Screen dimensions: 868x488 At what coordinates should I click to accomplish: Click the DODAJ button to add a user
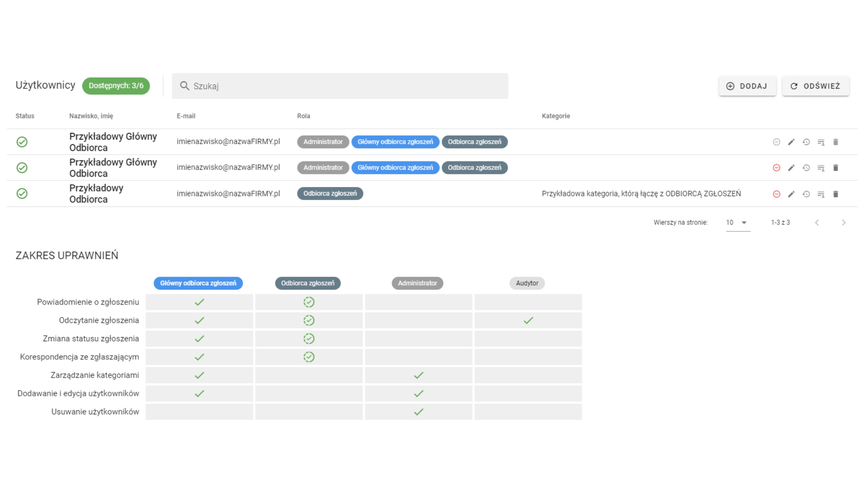747,86
